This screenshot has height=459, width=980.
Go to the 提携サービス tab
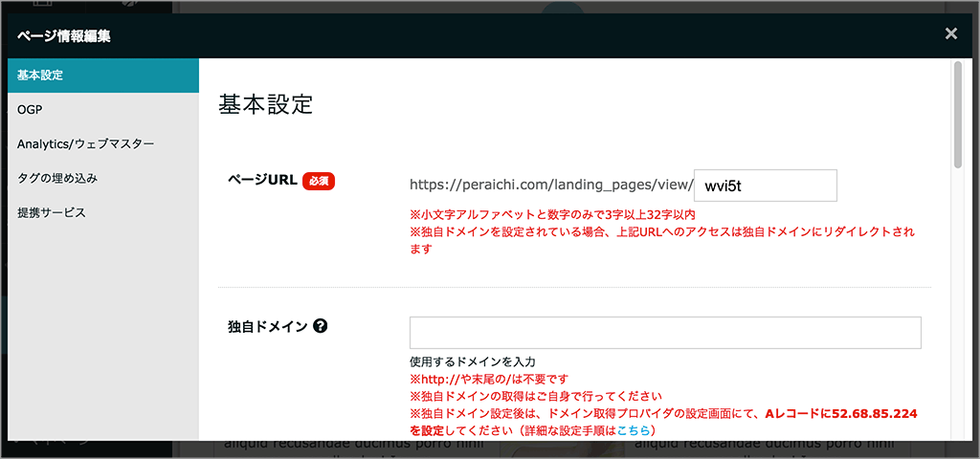(x=103, y=213)
